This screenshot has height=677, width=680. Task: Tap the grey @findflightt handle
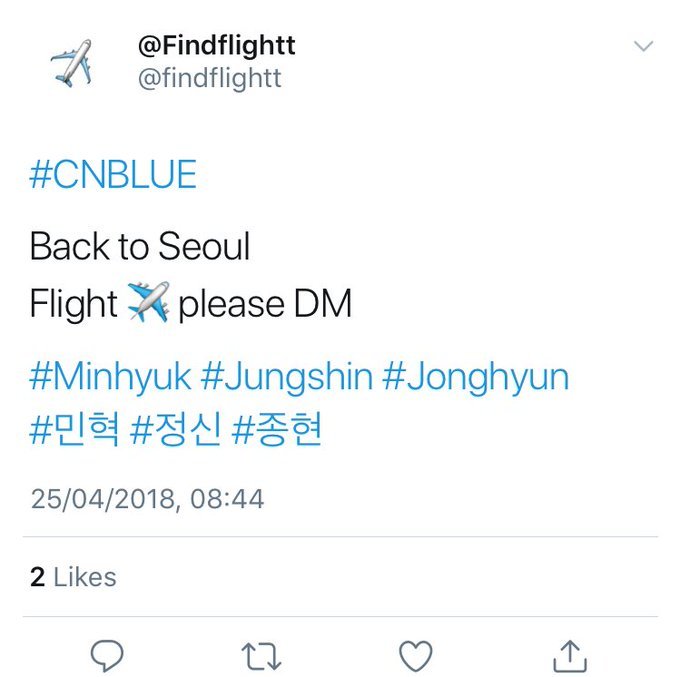[x=209, y=78]
